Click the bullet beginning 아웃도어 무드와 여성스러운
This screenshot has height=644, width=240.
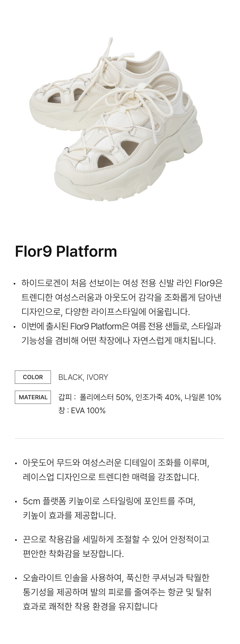pos(116,470)
